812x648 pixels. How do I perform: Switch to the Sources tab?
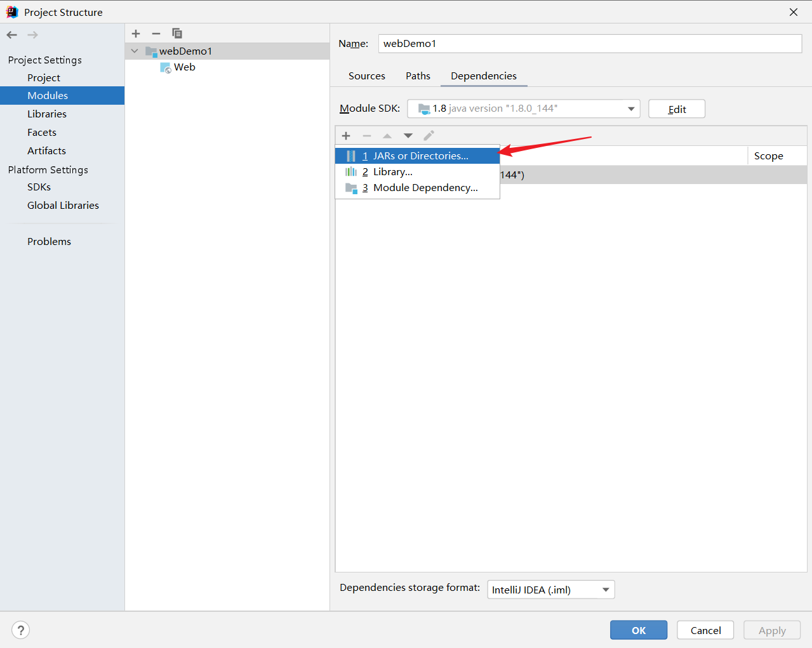(367, 76)
